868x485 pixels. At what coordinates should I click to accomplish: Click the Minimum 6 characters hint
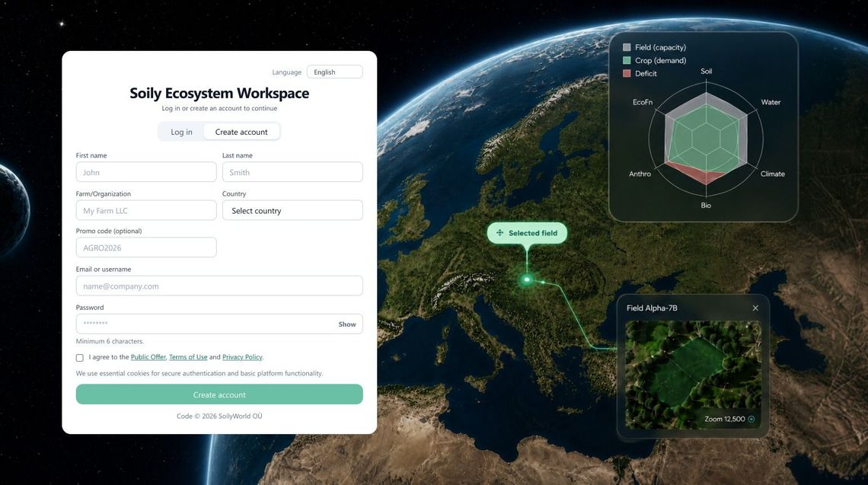[110, 342]
